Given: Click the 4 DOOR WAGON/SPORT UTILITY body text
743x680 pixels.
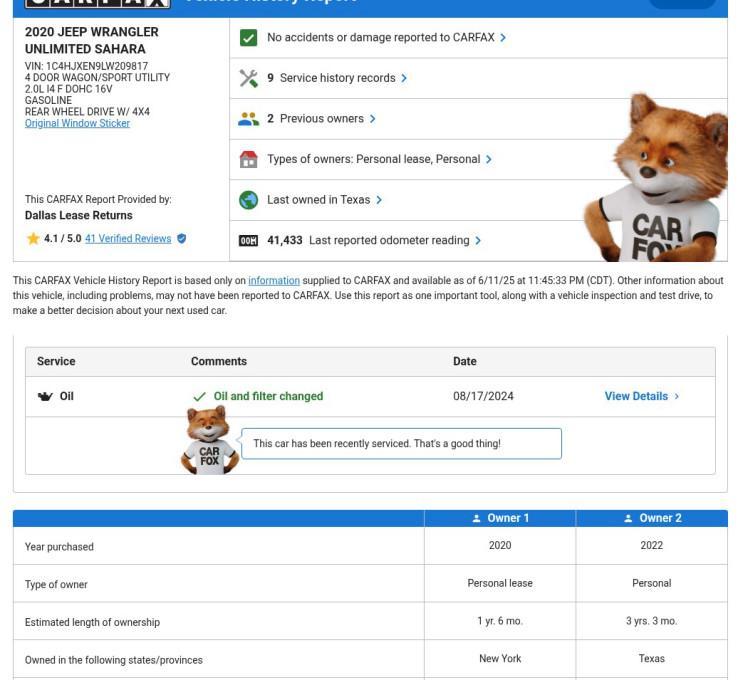Looking at the screenshot, I should [x=97, y=78].
